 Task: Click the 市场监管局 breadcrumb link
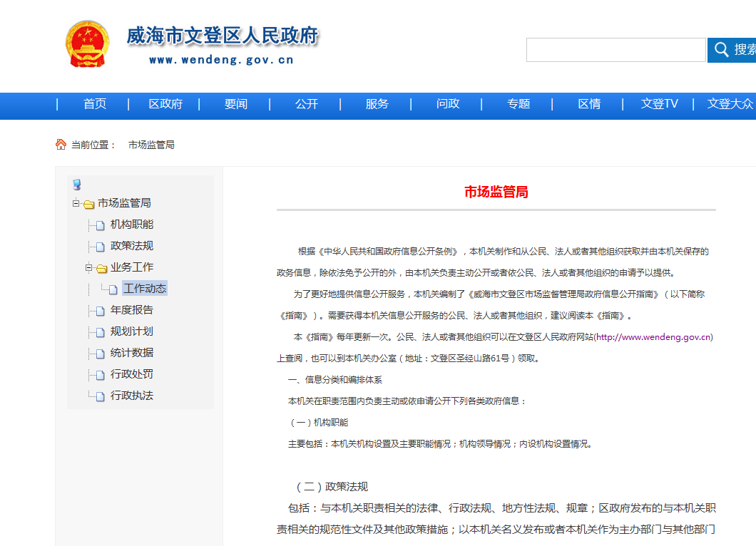coord(151,145)
